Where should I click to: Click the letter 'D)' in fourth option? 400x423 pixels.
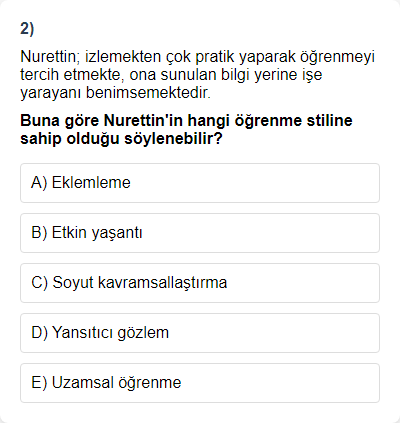40,333
